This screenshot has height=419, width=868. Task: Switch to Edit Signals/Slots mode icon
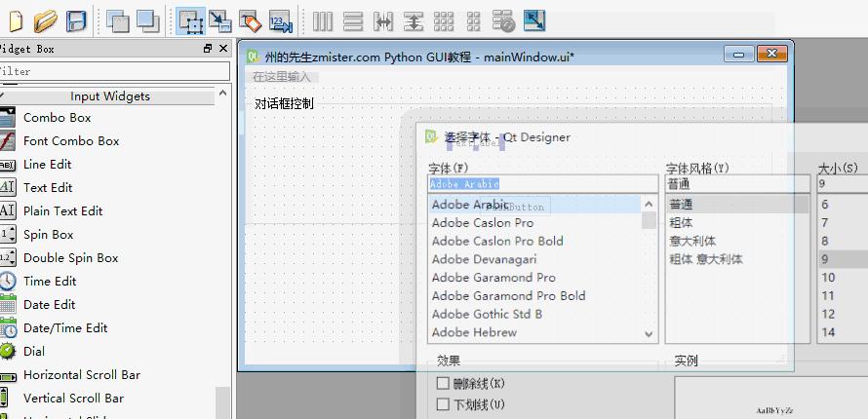pyautogui.click(x=220, y=21)
